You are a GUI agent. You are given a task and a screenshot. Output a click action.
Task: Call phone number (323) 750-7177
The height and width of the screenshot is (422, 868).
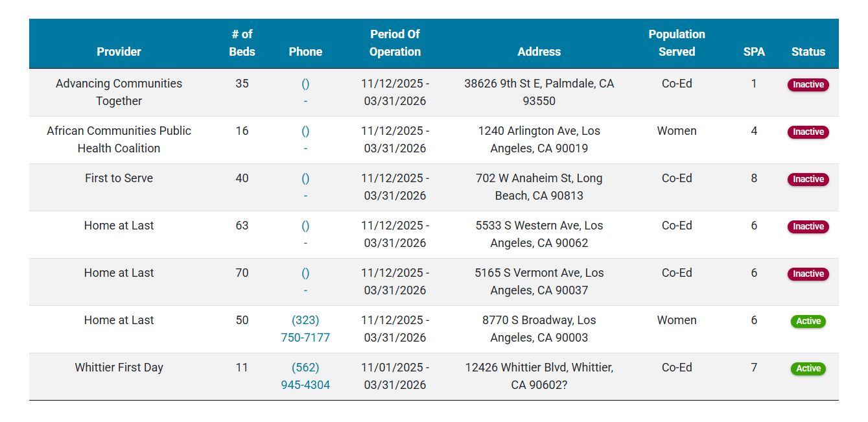pyautogui.click(x=305, y=329)
